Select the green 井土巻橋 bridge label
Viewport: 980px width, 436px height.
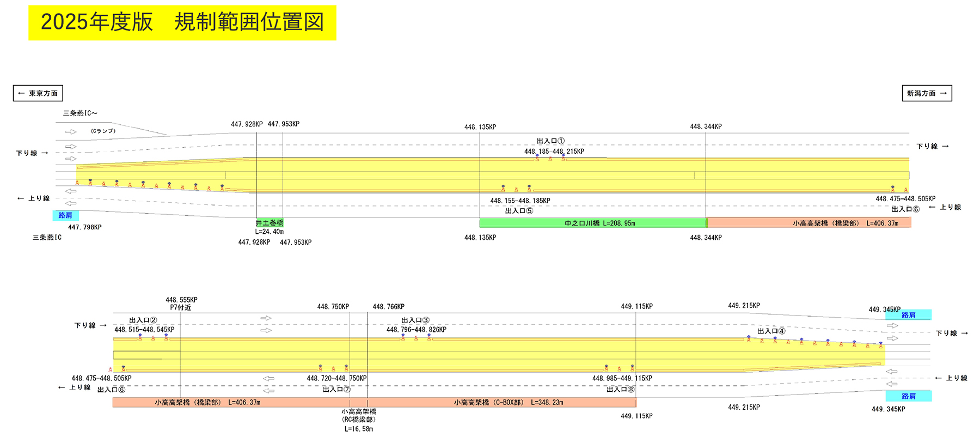pos(269,223)
